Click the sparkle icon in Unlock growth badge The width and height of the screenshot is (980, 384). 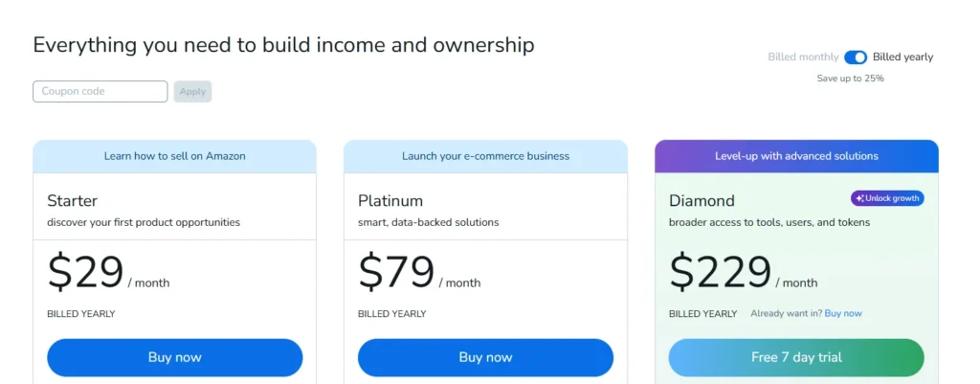coord(859,198)
